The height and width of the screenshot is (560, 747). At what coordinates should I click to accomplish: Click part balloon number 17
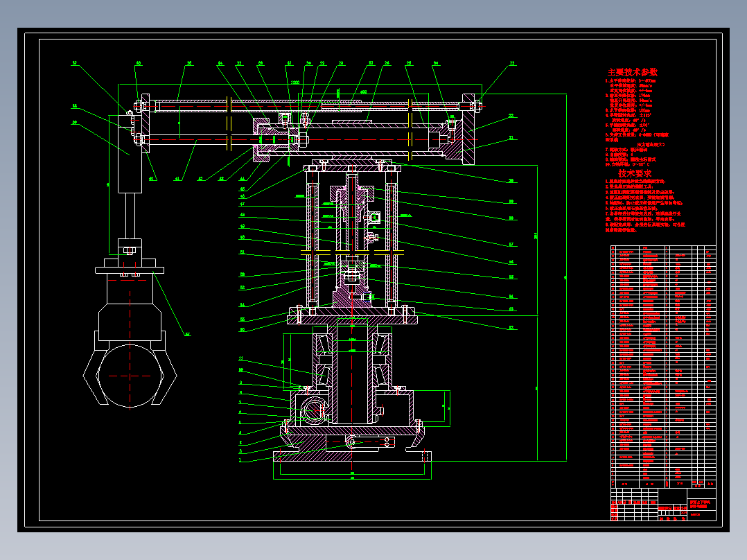(511, 245)
